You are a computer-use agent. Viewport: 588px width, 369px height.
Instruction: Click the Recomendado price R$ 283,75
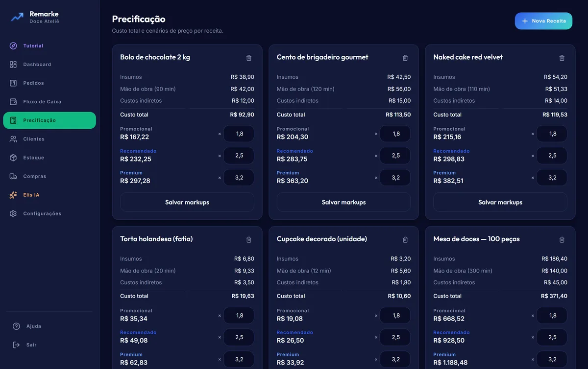(x=293, y=159)
